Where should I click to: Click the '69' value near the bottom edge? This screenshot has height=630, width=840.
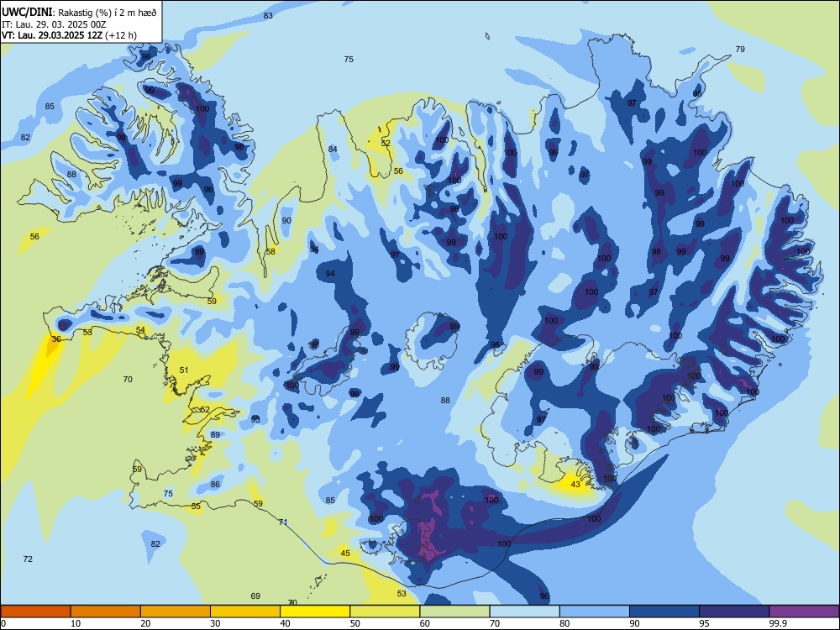(x=255, y=596)
